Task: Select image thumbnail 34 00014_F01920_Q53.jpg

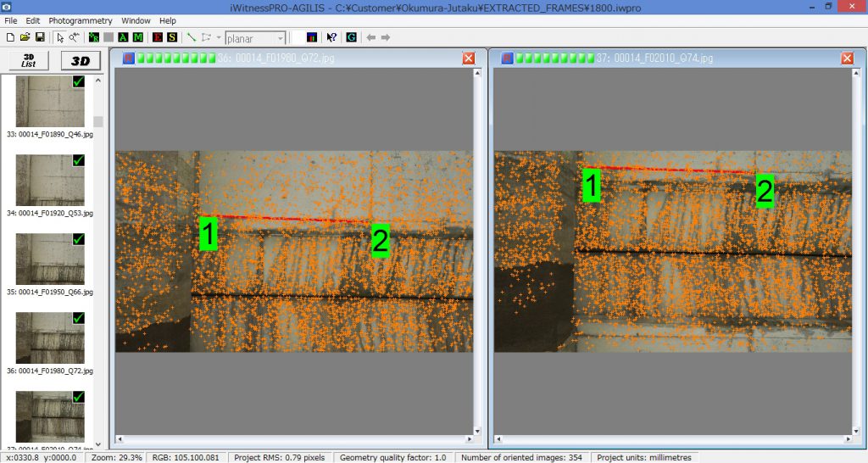Action: click(x=50, y=180)
